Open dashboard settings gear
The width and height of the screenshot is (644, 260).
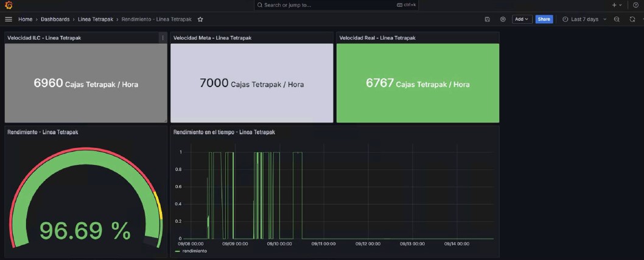pos(503,19)
